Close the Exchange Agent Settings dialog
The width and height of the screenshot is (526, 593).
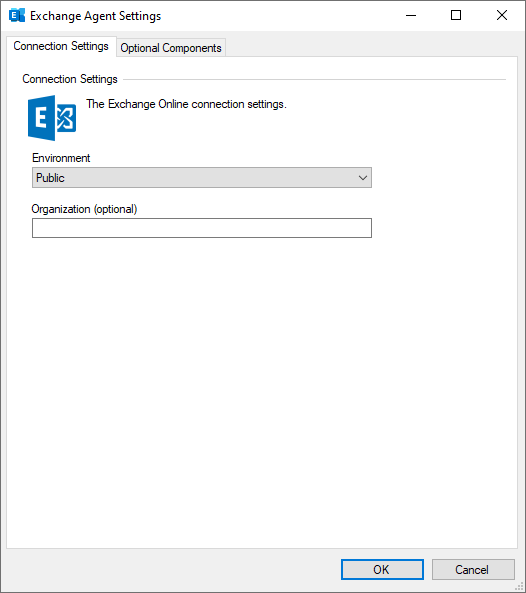(x=502, y=16)
